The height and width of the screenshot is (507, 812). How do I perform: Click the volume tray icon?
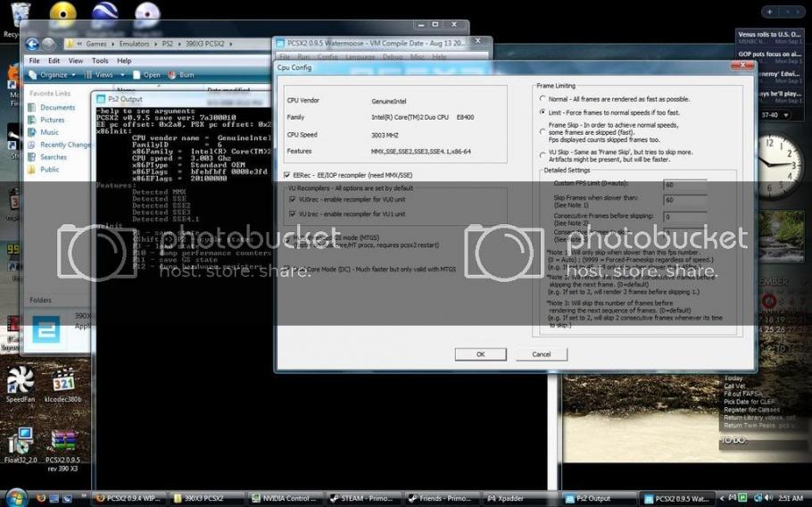[769, 498]
